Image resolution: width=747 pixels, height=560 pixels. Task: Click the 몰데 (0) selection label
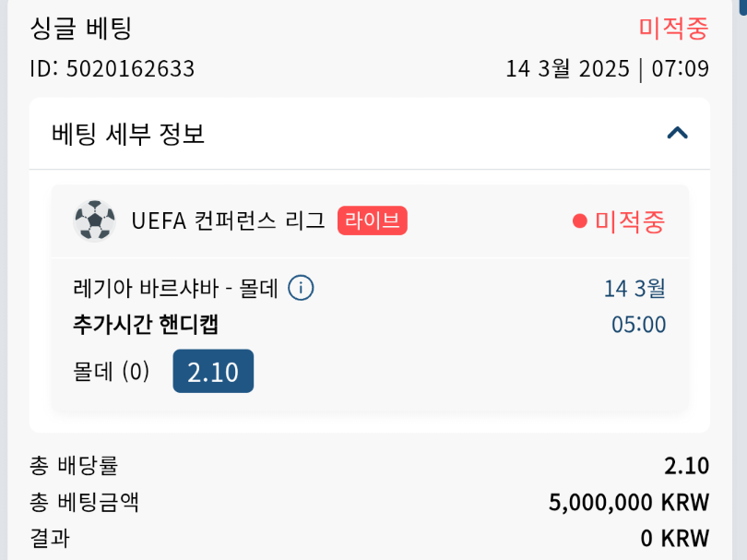(x=111, y=372)
